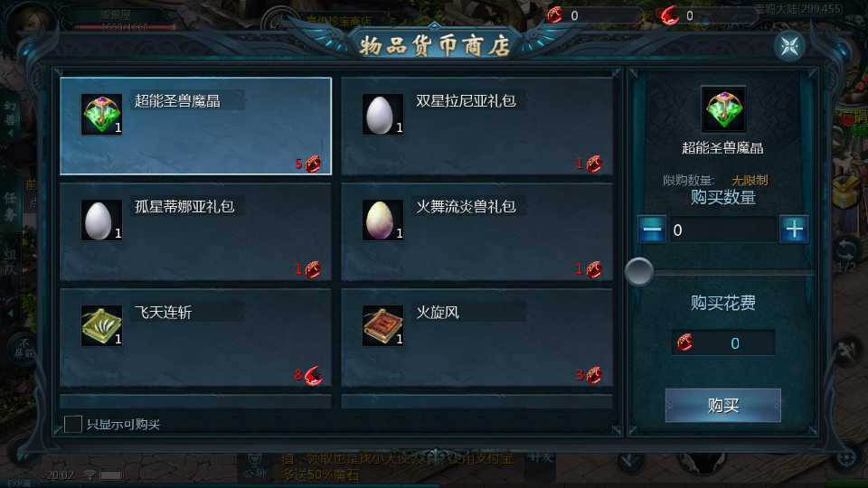Click the purchase quantity slider handle
This screenshot has height=488, width=868.
coord(639,272)
